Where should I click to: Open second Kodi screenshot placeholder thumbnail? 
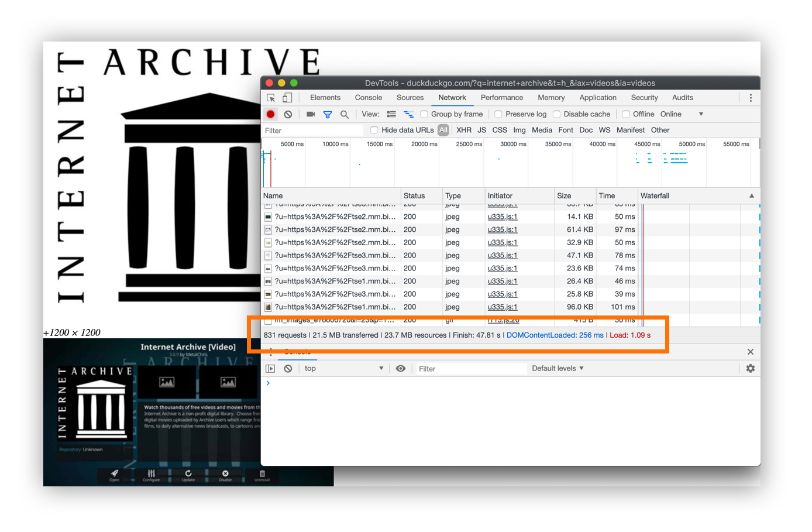coord(228,382)
